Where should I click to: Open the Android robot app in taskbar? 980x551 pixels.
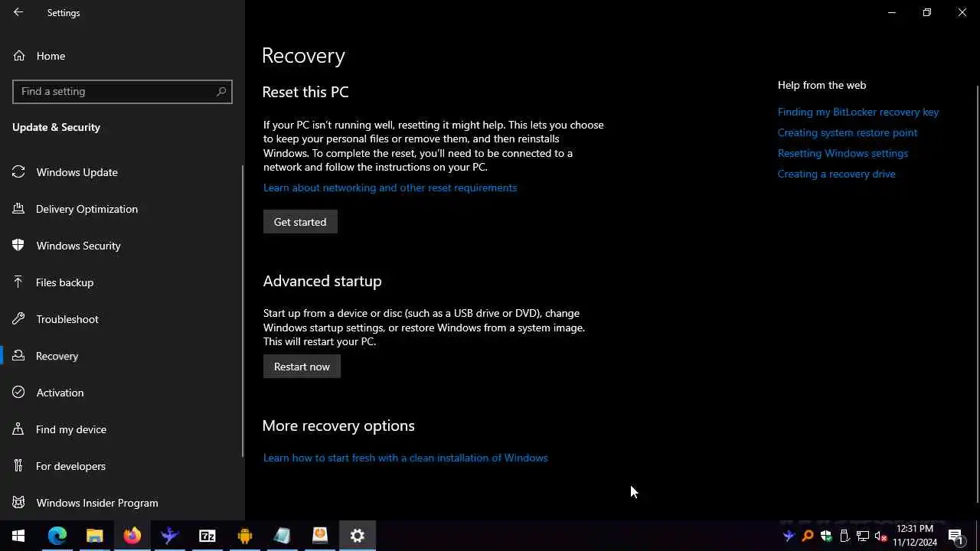pyautogui.click(x=244, y=536)
